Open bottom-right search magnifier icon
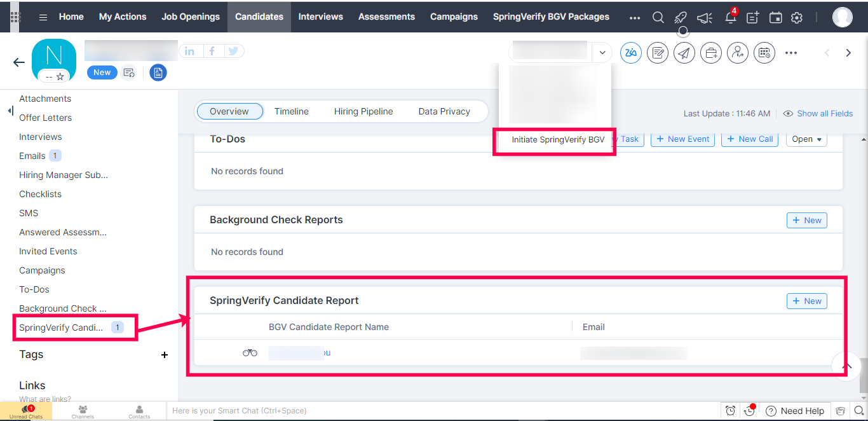868x421 pixels. 859,411
